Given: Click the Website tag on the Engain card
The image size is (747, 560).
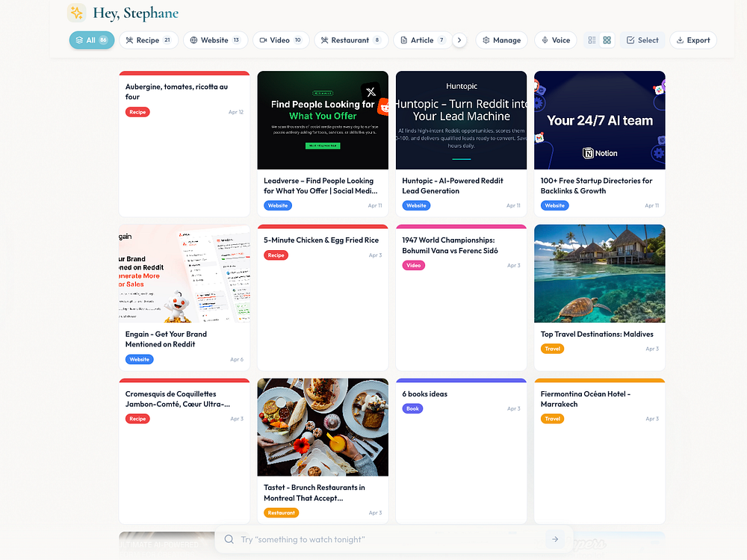Looking at the screenshot, I should [x=140, y=360].
